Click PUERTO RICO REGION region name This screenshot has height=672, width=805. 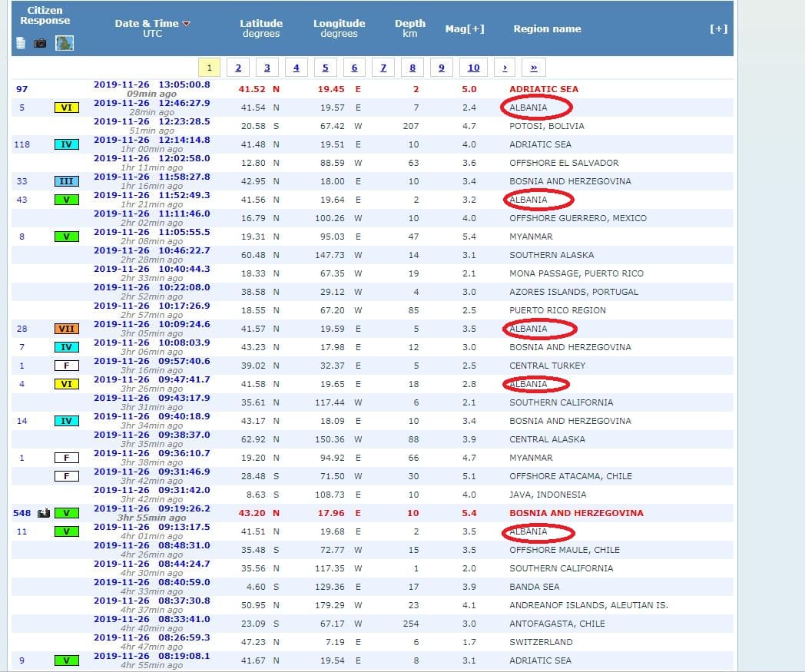(x=558, y=310)
